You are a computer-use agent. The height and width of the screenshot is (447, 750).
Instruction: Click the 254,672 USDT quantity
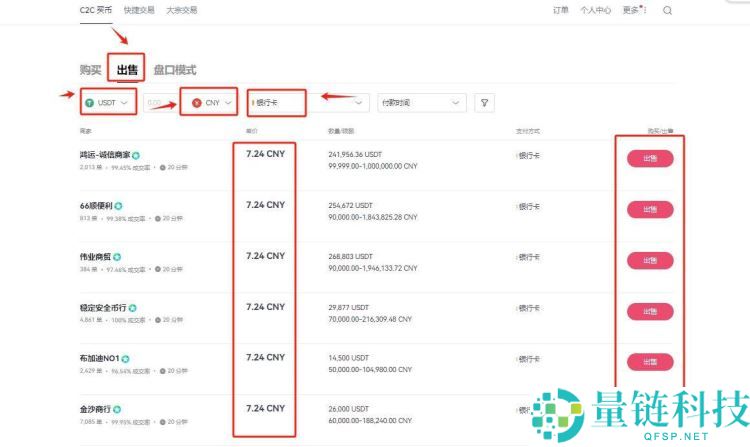[350, 205]
